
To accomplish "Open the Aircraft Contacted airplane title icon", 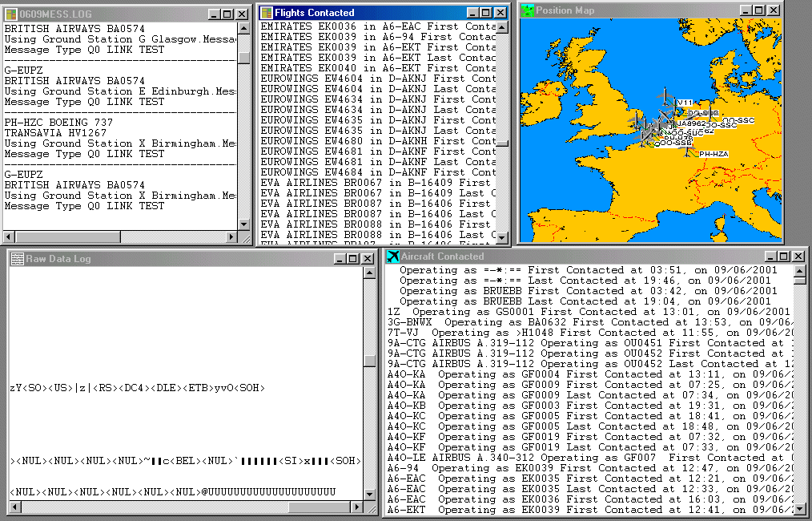I will point(393,256).
